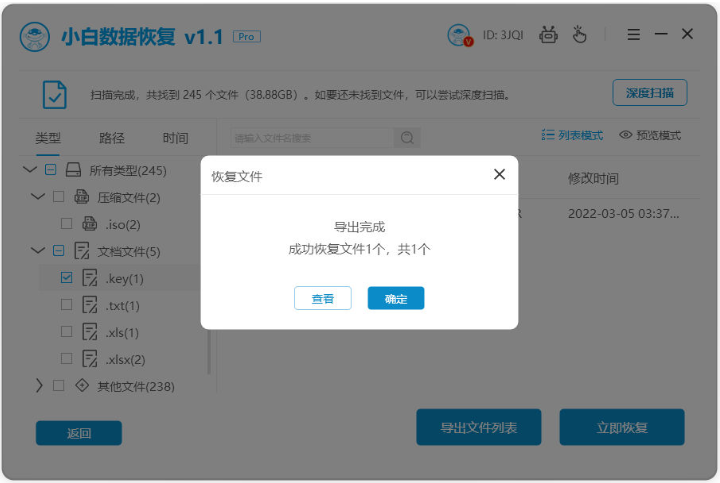Image resolution: width=720 pixels, height=483 pixels.
Task: Tick the .xlsx(2) checkbox
Action: click(67, 358)
